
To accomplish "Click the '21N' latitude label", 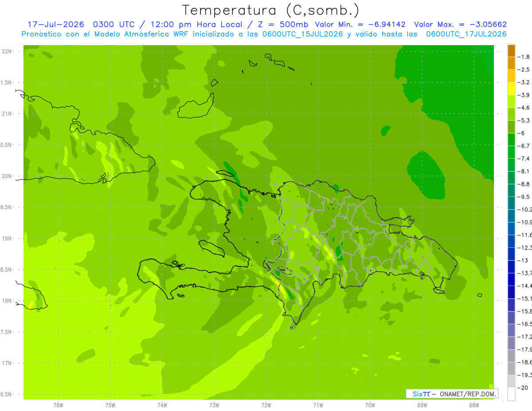I will pos(8,114).
